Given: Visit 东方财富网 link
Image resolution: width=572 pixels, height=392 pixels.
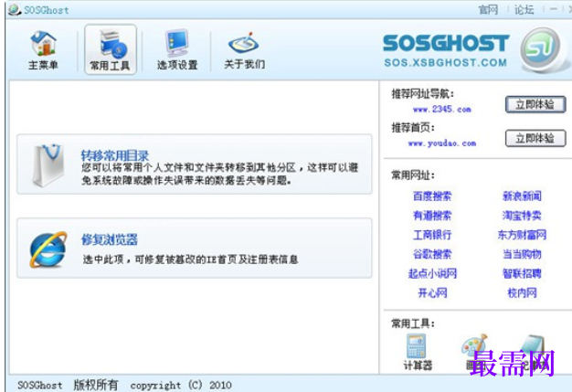Looking at the screenshot, I should (x=522, y=235).
